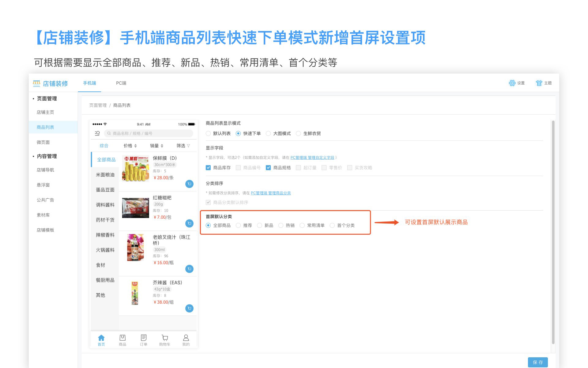Viewport: 588px width, 368px height.
Task: Tap the 购物车 cart icon in bottom nav
Action: [x=165, y=338]
